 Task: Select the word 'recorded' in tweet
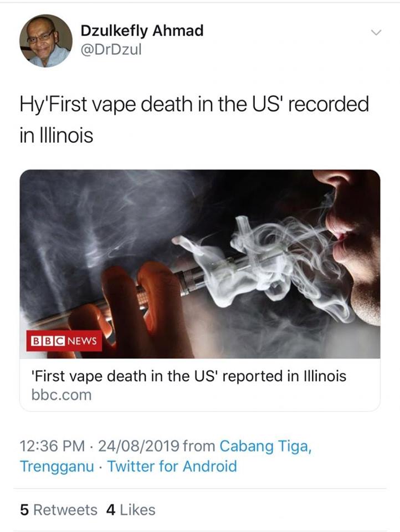(x=329, y=104)
